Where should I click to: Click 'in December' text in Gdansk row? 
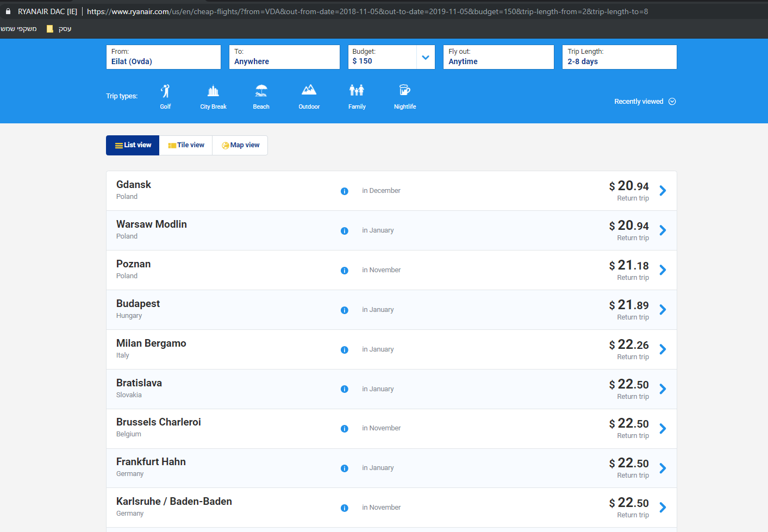pos(381,191)
